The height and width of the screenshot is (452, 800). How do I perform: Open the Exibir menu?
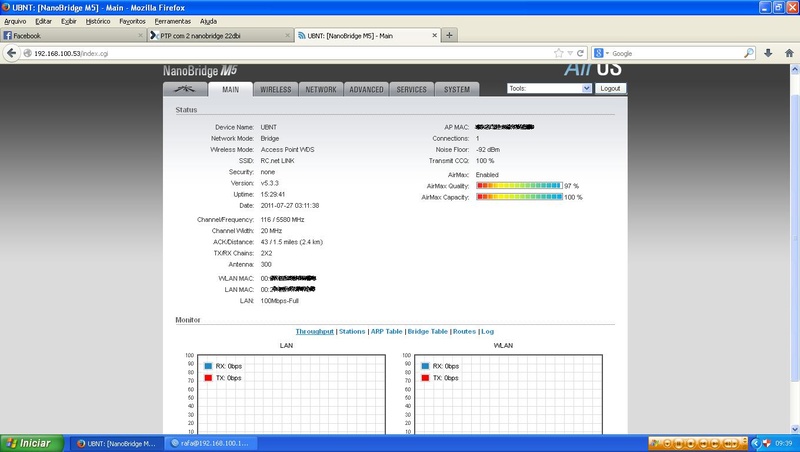pos(68,21)
